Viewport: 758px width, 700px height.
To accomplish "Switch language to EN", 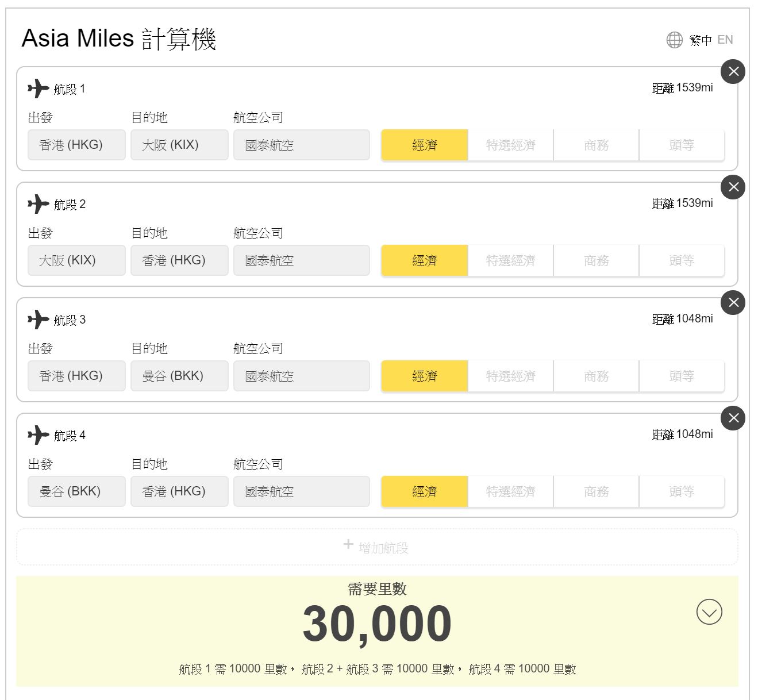I will click(x=725, y=39).
